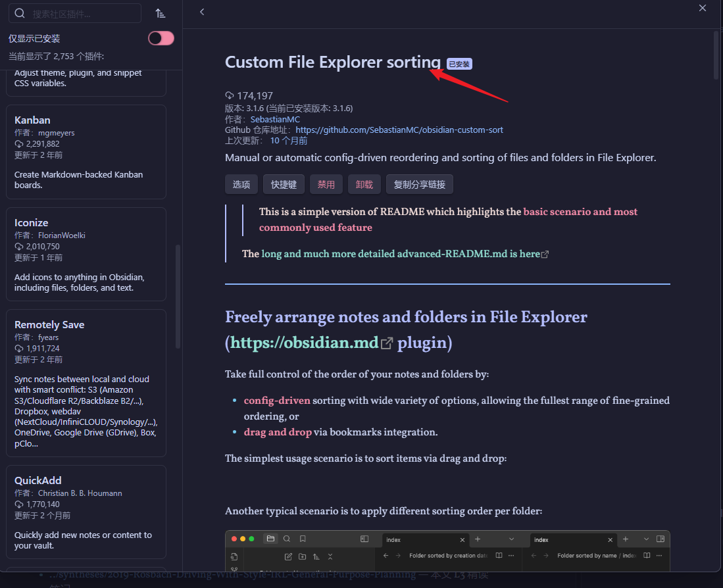This screenshot has height=588, width=723.
Task: Uninstall plugin with 卸载 button
Action: [x=364, y=184]
